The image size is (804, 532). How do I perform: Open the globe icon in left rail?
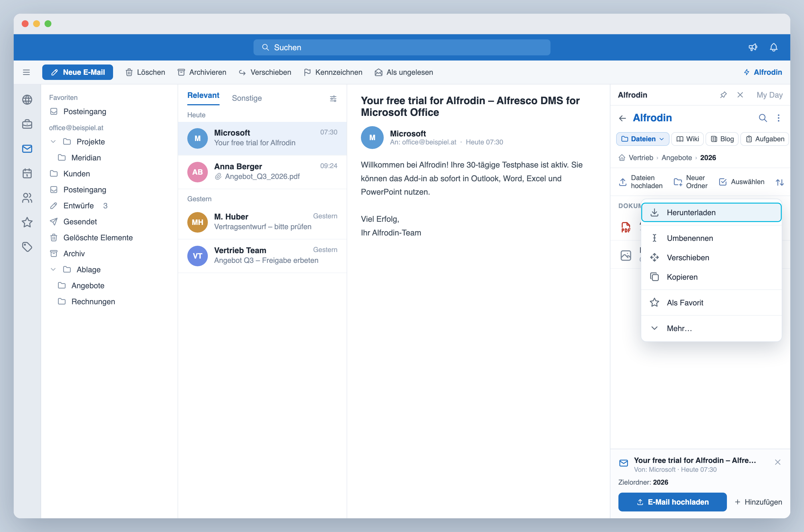[27, 100]
